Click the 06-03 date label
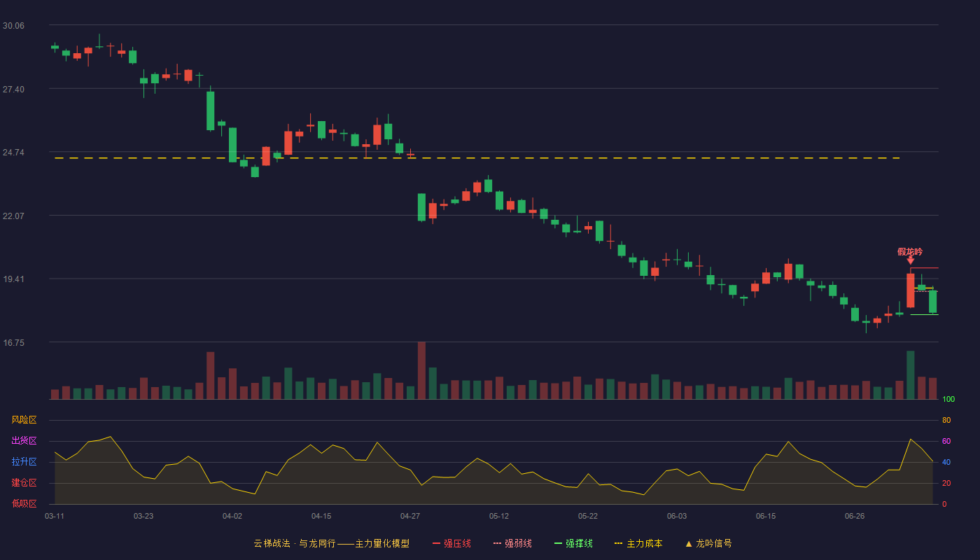 click(x=677, y=516)
